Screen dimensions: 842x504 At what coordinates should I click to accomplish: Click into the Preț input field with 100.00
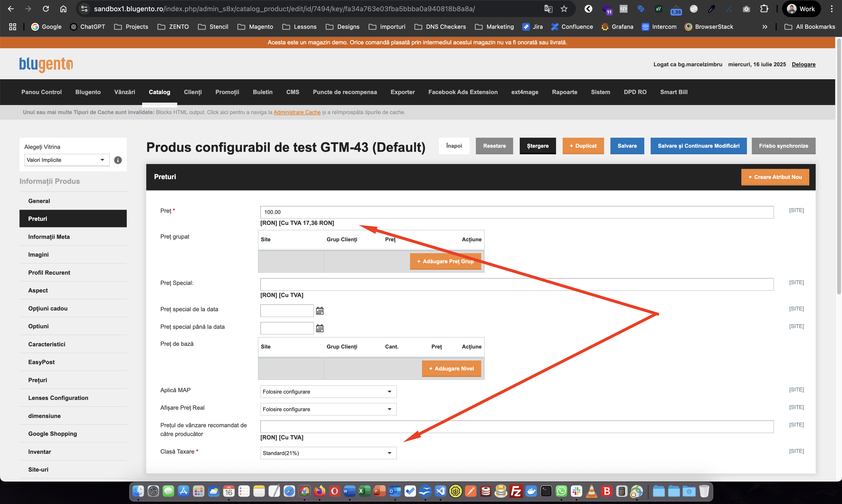click(517, 212)
